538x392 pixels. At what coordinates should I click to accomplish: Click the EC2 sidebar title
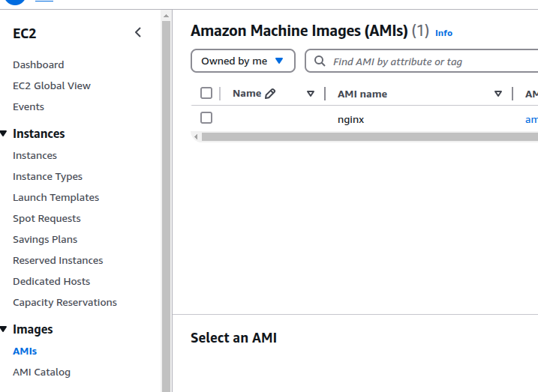(x=24, y=33)
